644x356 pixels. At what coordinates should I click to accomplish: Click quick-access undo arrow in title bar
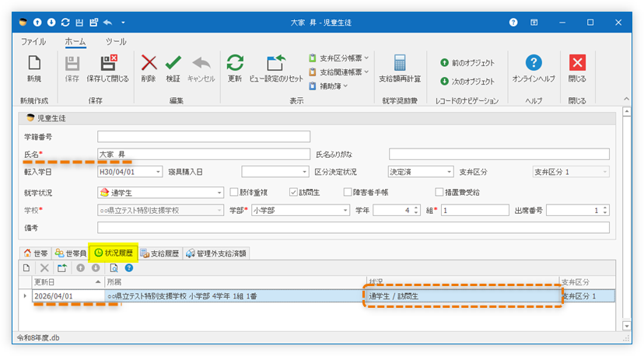(107, 23)
